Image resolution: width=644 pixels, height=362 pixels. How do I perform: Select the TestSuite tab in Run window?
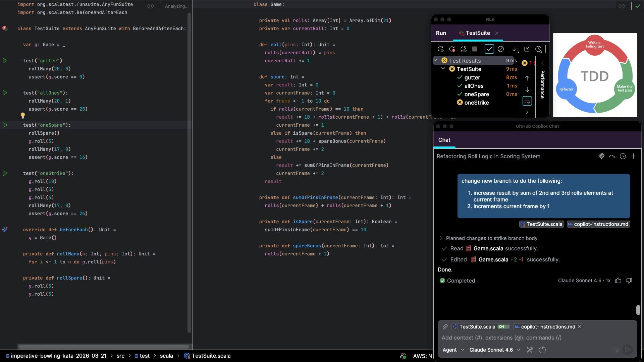tap(477, 33)
